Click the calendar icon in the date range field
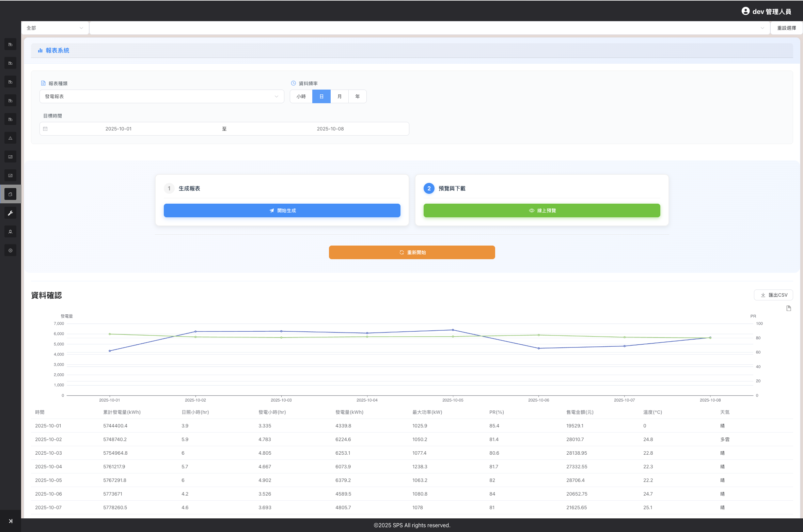The width and height of the screenshot is (803, 532). coord(45,129)
